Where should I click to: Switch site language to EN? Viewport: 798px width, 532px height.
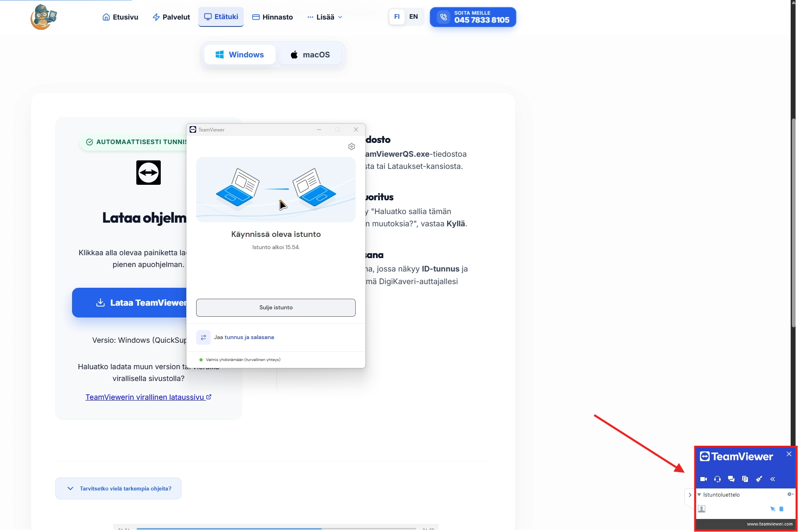tap(413, 17)
